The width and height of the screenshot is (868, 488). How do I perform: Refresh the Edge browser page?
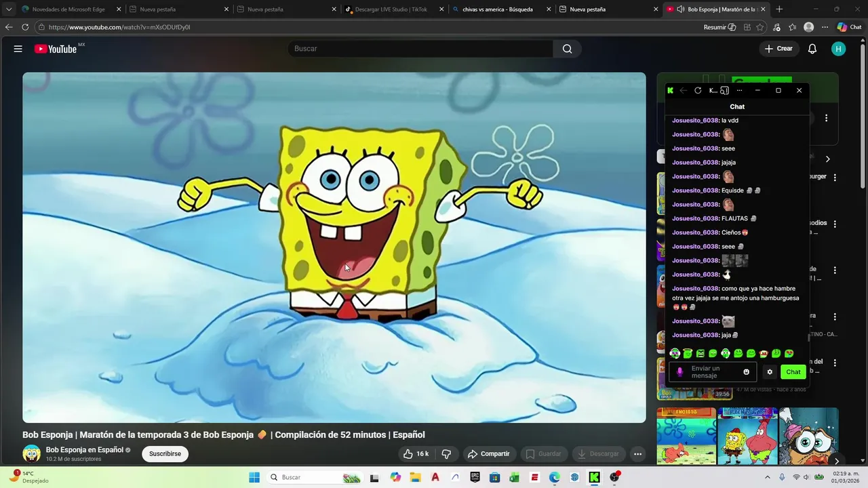tap(25, 27)
